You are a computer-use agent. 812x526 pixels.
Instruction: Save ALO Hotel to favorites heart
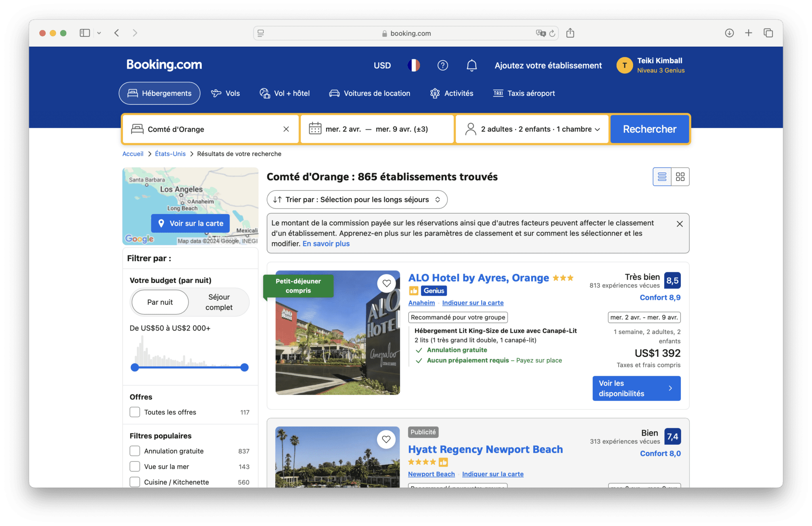point(387,283)
